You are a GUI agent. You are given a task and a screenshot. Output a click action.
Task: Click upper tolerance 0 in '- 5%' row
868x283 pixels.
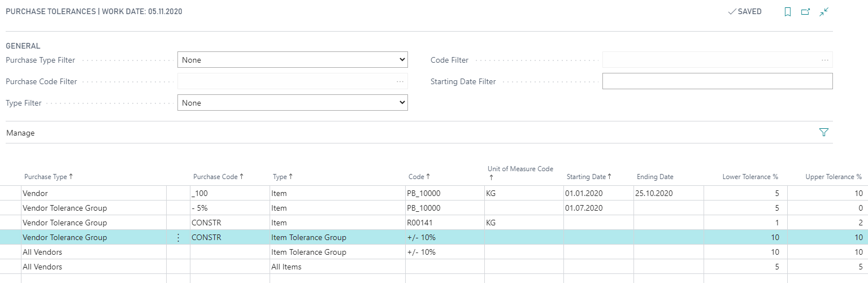click(827, 208)
